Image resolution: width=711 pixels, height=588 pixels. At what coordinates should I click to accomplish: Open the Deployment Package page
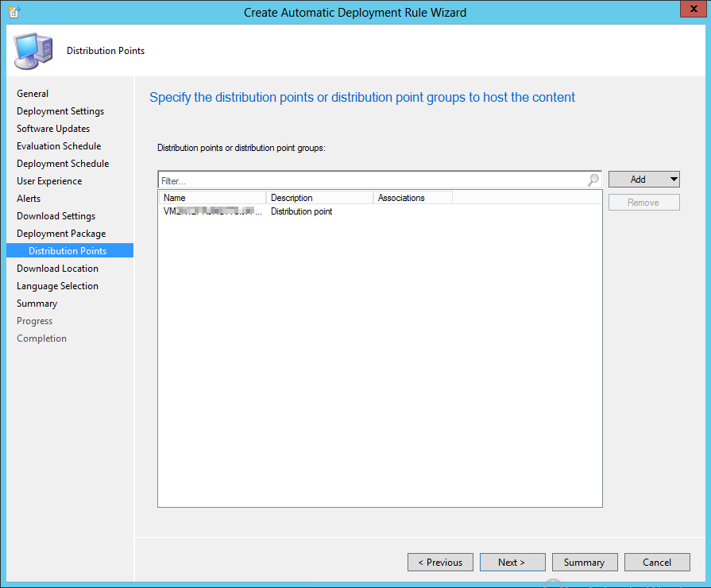(61, 234)
